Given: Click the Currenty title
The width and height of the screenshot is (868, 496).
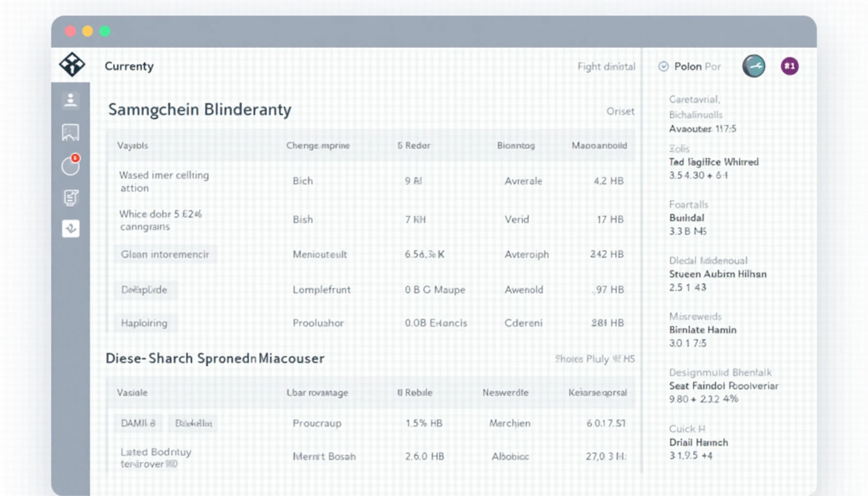Looking at the screenshot, I should 129,66.
